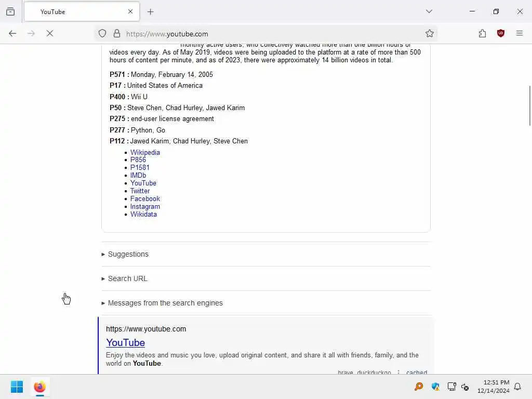
Task: Open the notifications bell icon
Action: 517,387
